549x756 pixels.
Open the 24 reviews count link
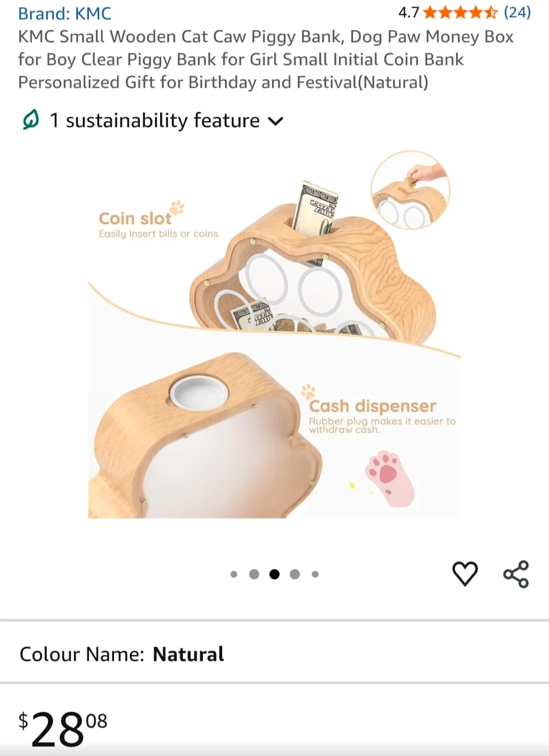[x=517, y=12]
